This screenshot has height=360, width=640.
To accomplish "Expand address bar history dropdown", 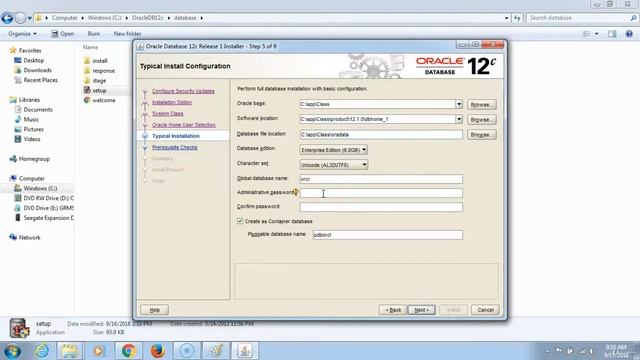I will 507,18.
